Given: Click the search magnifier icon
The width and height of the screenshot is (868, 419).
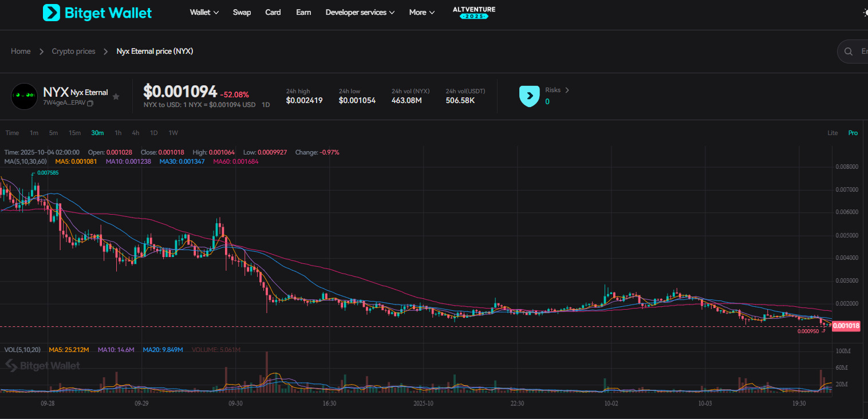Looking at the screenshot, I should (x=848, y=52).
